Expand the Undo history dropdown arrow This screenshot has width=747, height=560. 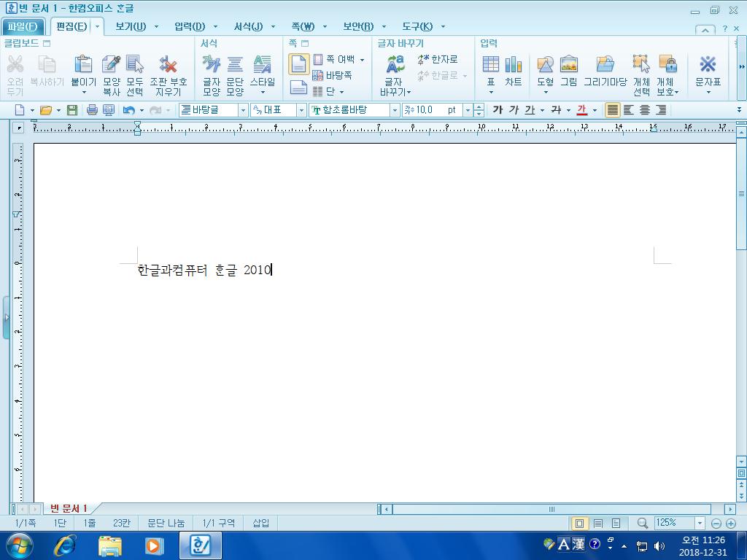(142, 111)
